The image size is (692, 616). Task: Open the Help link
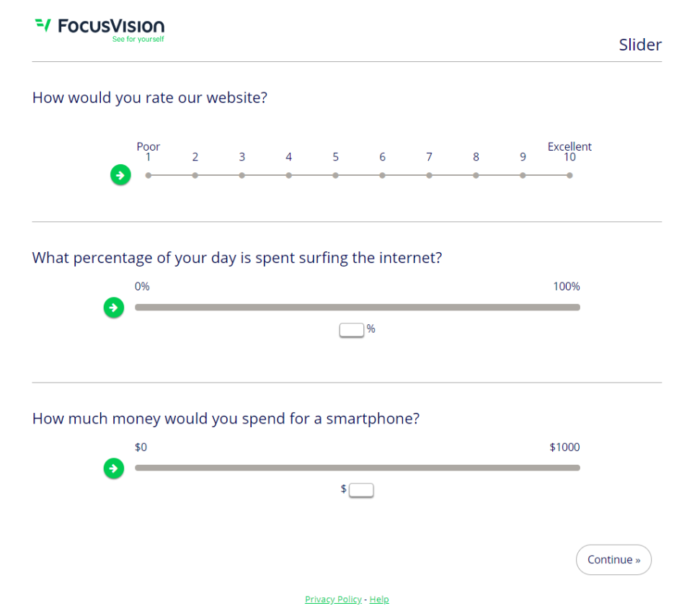tap(379, 599)
